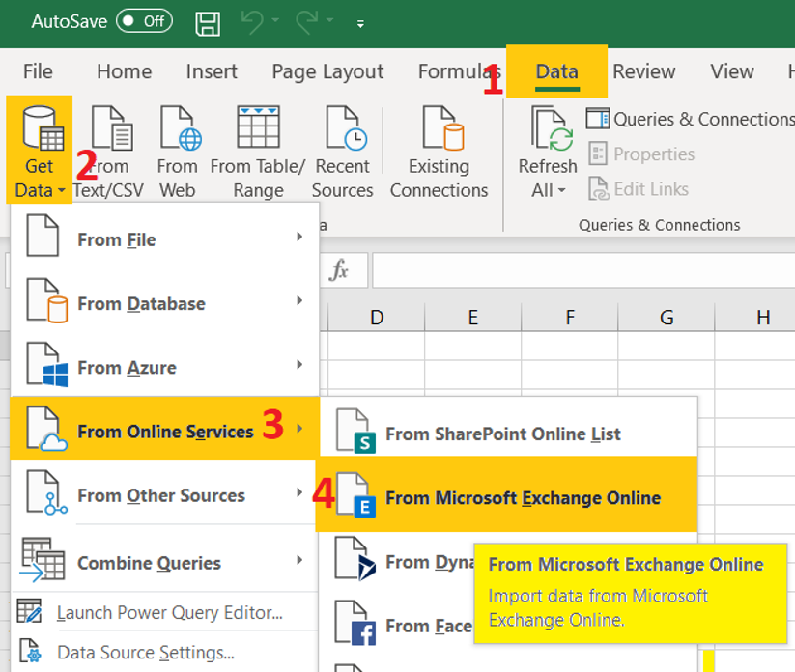This screenshot has height=672, width=795.
Task: Click the Save floppy disk icon
Action: pos(208,23)
